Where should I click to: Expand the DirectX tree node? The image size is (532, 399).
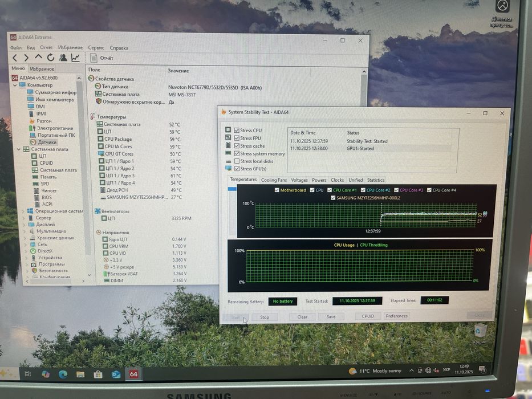point(26,251)
